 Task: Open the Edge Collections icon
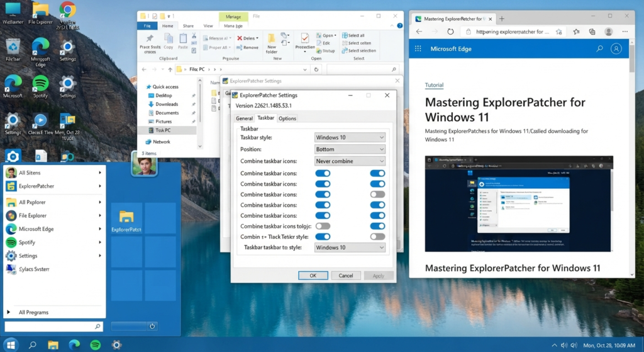[x=592, y=31]
